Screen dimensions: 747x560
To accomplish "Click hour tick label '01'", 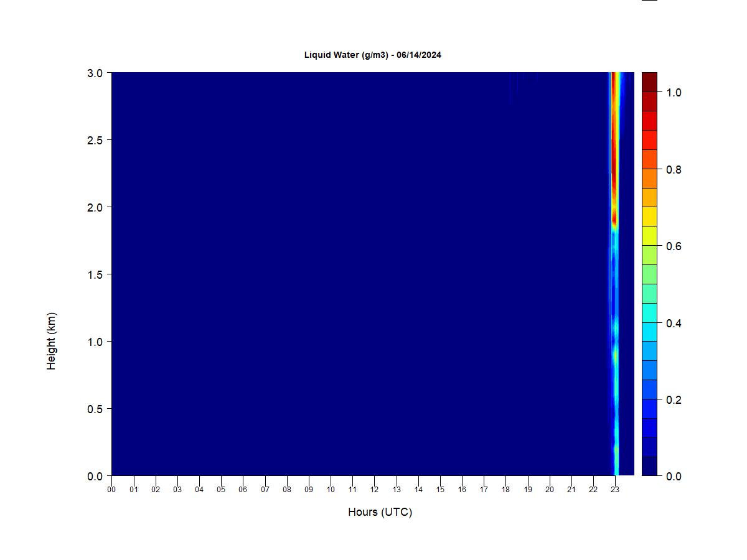I will coord(133,489).
